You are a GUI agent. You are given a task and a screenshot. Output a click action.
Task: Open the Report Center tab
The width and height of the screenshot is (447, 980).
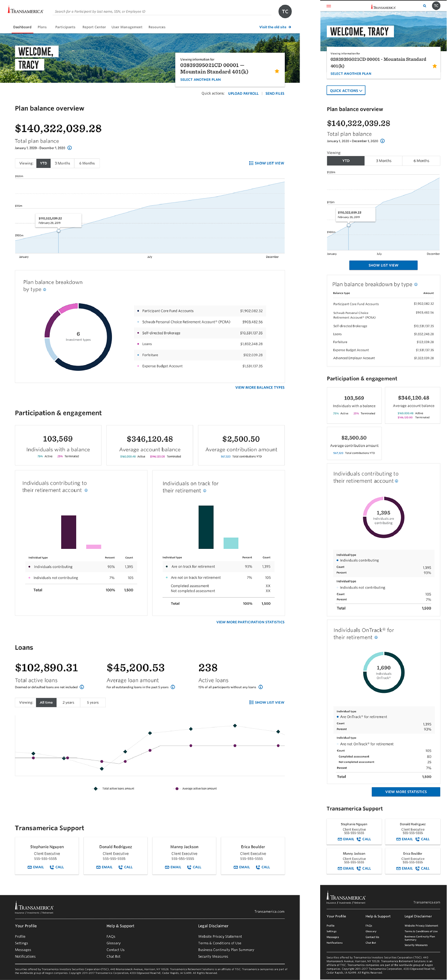coord(94,27)
